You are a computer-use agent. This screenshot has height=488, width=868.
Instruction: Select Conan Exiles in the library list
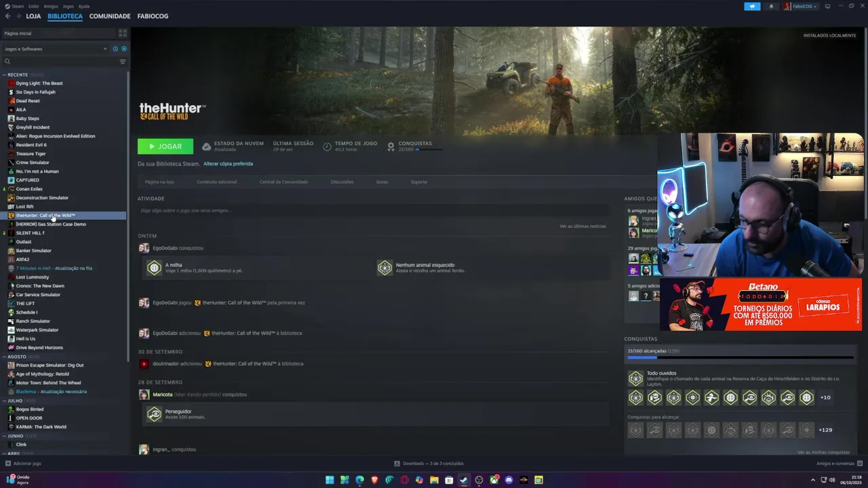29,189
